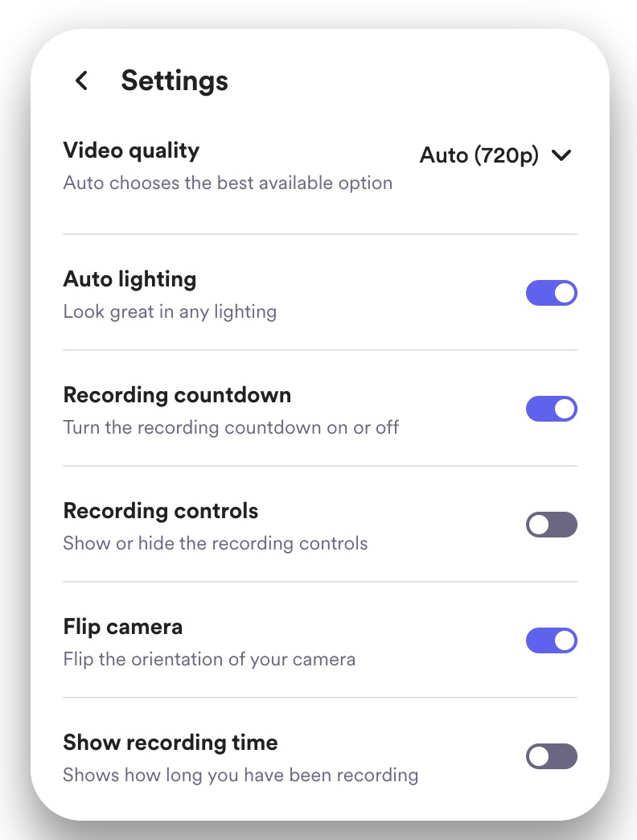Select the Recording controls heading
The image size is (637, 840).
point(161,511)
